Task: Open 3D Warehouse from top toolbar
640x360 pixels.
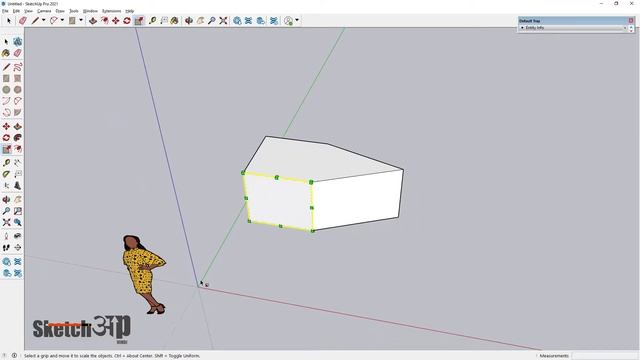Action: point(237,20)
